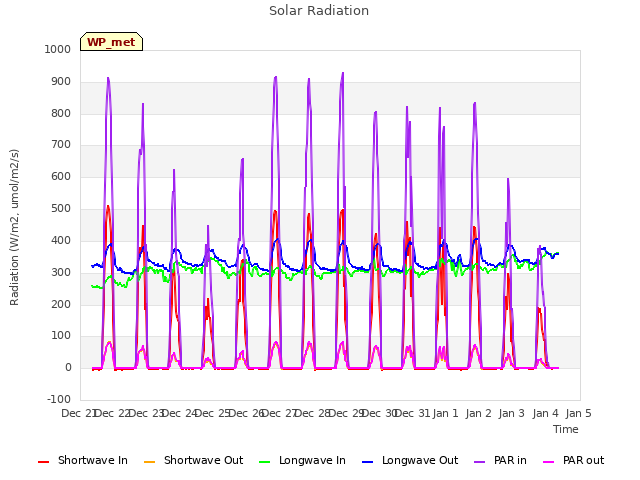Click the green Longwave In legend swatch
Viewport: 640px width, 480px height.
tap(264, 462)
